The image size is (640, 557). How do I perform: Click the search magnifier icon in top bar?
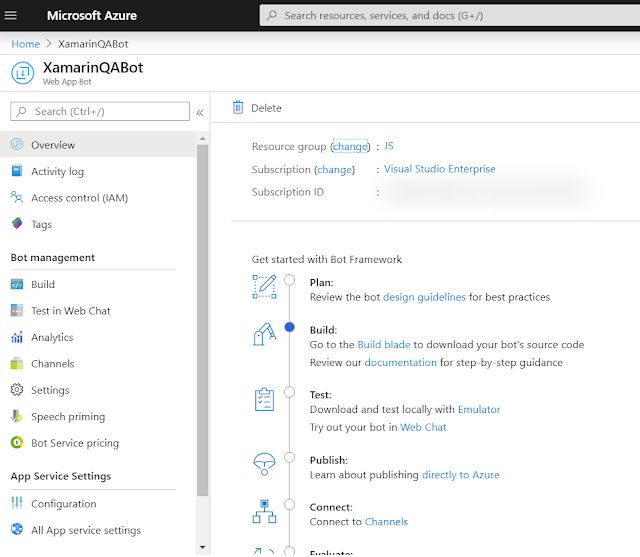pyautogui.click(x=271, y=16)
